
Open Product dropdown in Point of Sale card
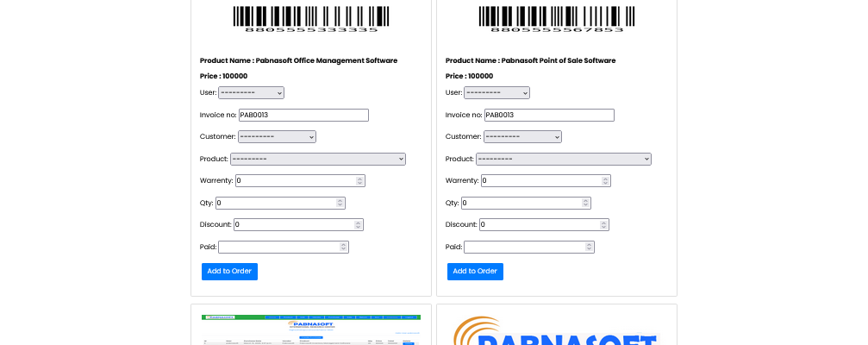click(x=564, y=159)
